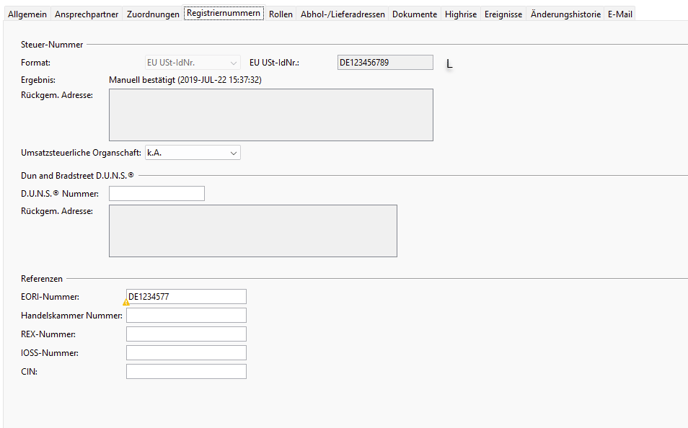
Task: Click the EORI-Nummer field with DE1234577
Action: click(186, 296)
